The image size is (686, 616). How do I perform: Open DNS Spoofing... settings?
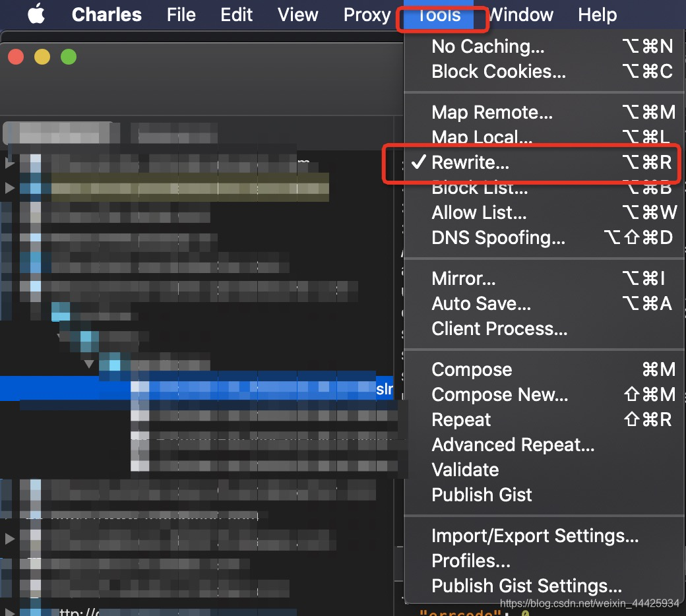coord(544,237)
